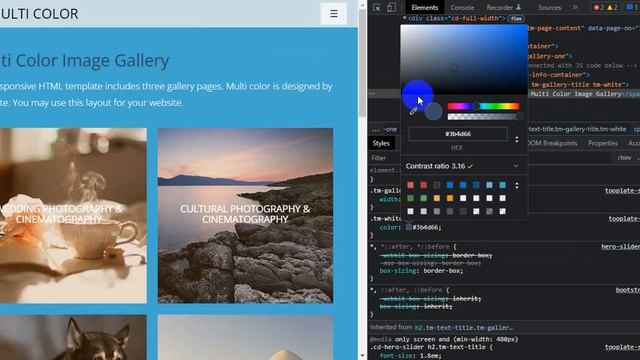Click on the rainbow hue slider

point(483,106)
